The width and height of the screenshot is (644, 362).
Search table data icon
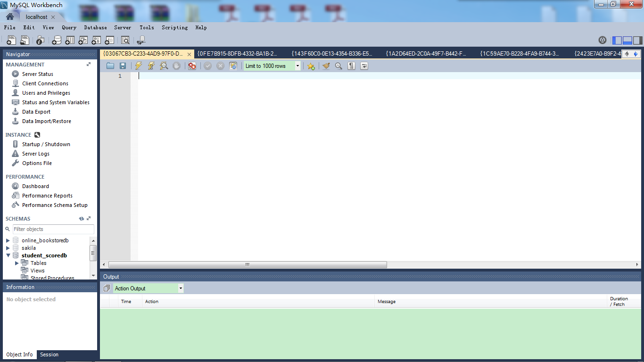click(x=125, y=41)
